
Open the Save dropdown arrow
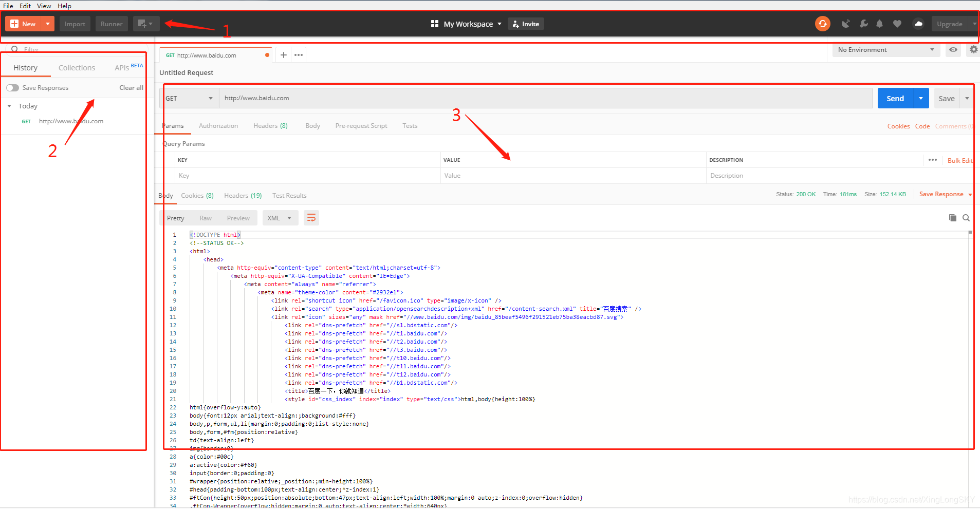pos(967,99)
